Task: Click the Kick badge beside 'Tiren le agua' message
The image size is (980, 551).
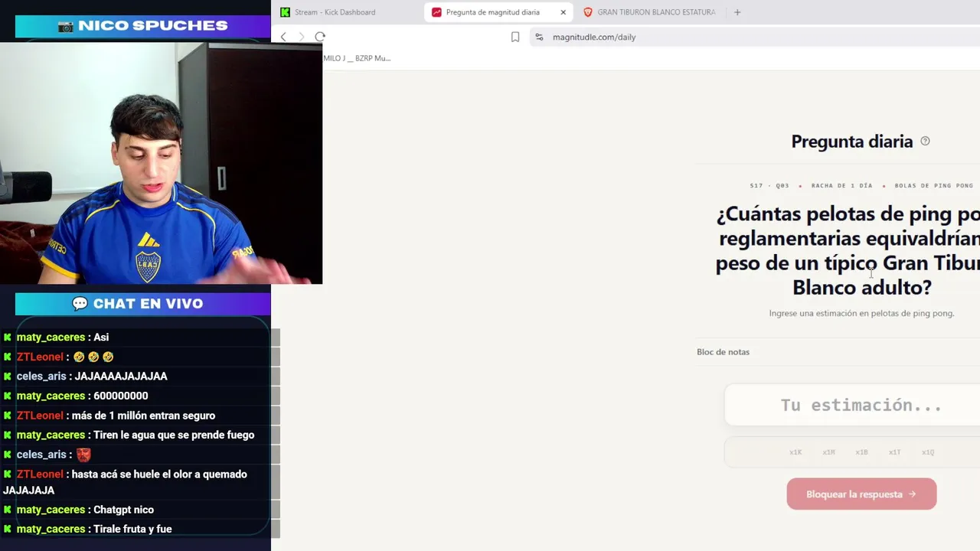Action: coord(8,435)
